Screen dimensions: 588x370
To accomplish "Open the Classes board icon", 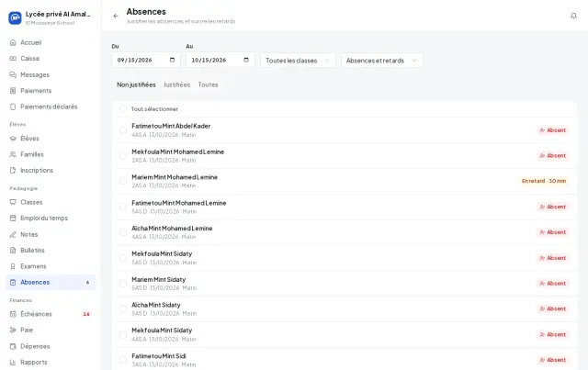I will tap(13, 202).
